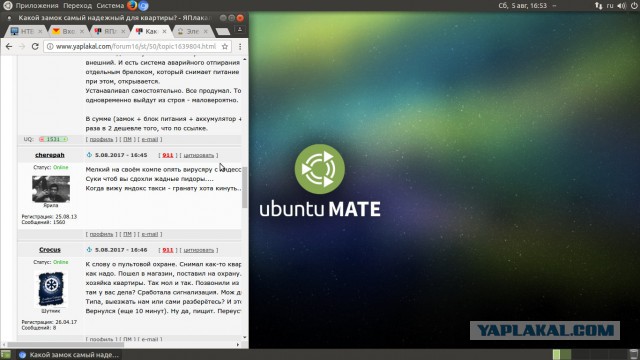Open ПМ link under cherepah's post
The image size is (640, 360).
(x=127, y=234)
